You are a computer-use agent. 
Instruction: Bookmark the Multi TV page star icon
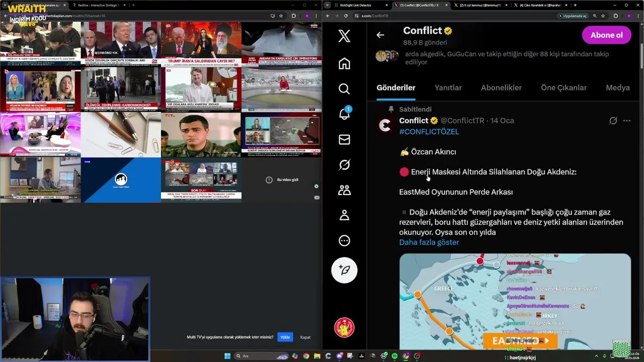pyautogui.click(x=281, y=16)
